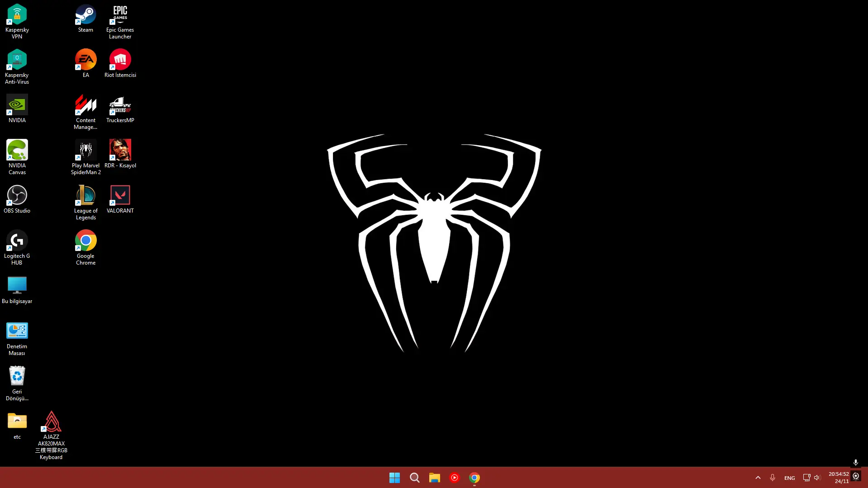Open network status tray icon

click(806, 478)
